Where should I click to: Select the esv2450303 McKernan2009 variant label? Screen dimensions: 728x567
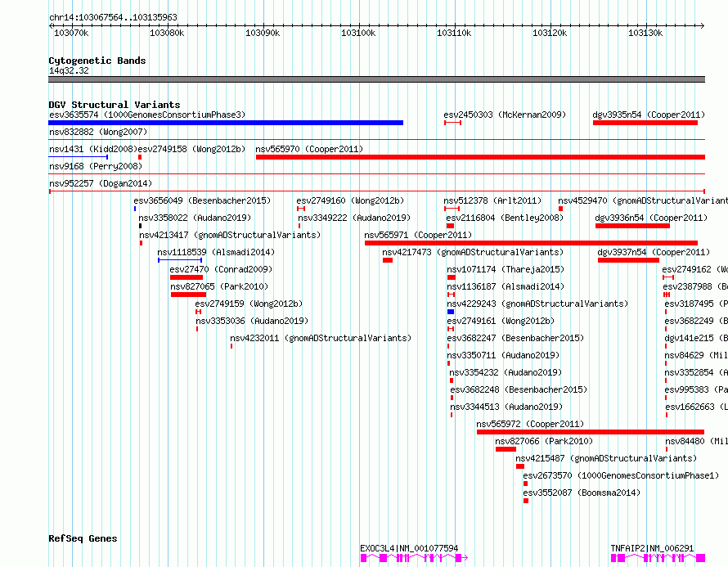(505, 115)
